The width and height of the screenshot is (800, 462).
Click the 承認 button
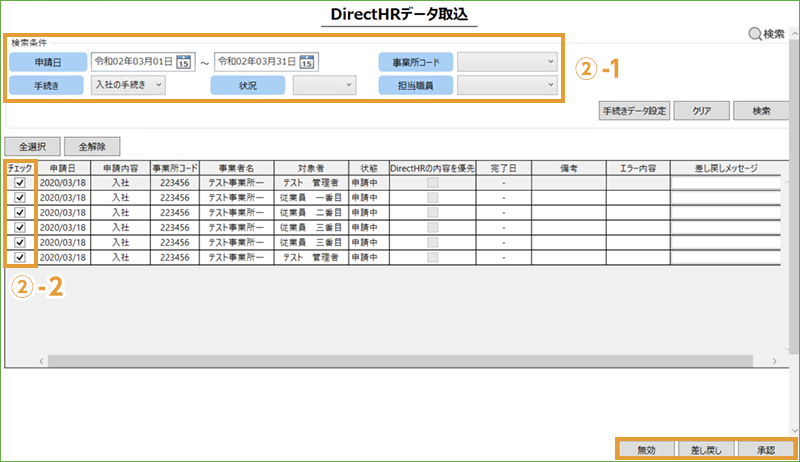(x=766, y=450)
